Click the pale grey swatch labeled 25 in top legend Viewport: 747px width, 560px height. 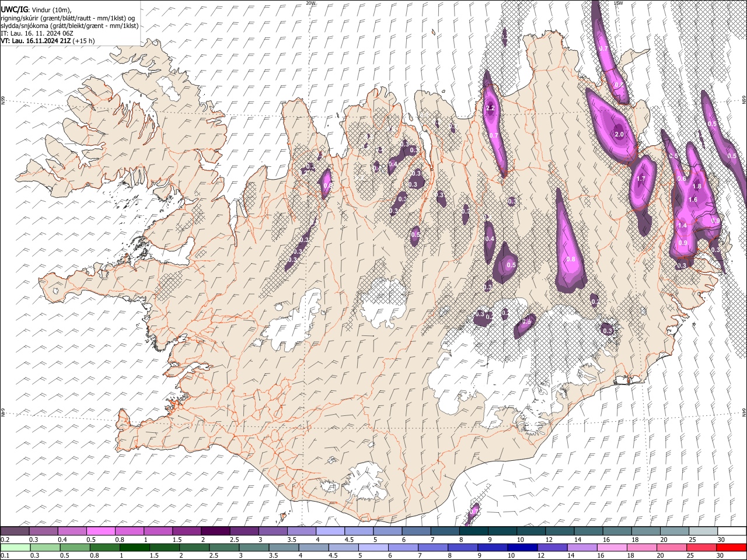click(703, 531)
